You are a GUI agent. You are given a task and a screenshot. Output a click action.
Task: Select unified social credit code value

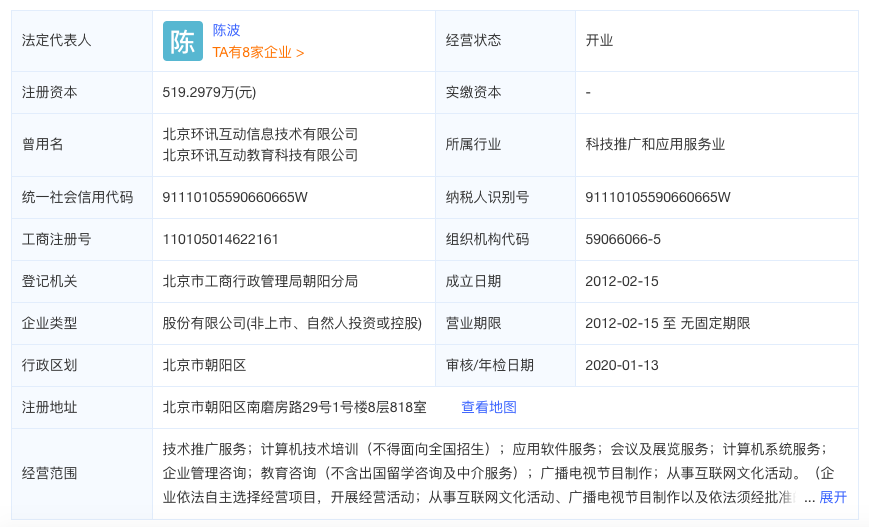click(x=235, y=197)
